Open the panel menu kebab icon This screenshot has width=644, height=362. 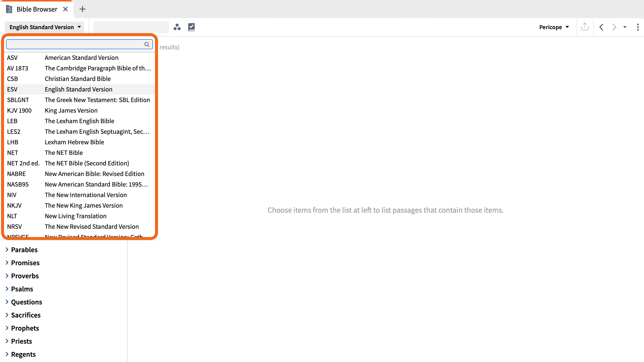point(638,27)
